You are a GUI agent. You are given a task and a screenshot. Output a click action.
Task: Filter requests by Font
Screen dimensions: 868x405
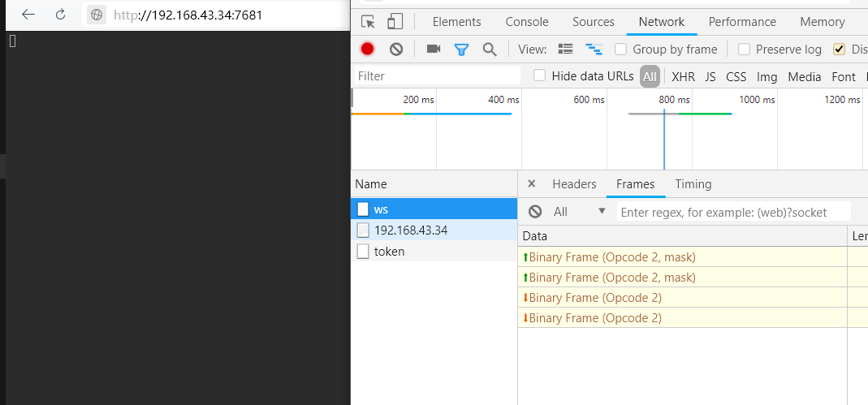[x=843, y=77]
